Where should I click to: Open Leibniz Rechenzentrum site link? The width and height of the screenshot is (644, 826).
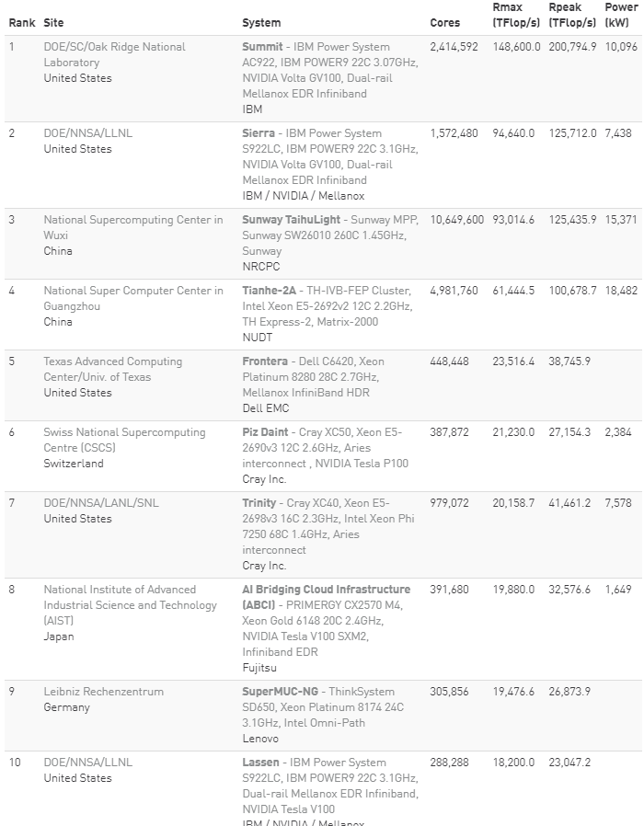103,692
